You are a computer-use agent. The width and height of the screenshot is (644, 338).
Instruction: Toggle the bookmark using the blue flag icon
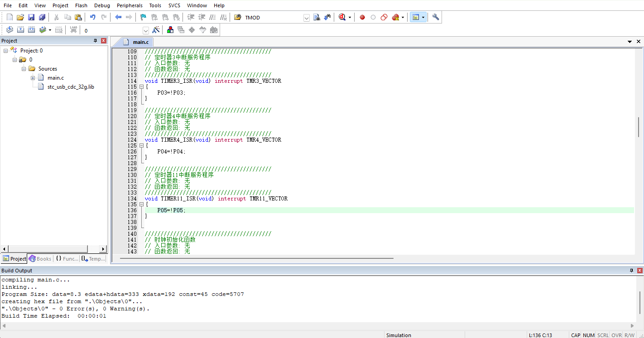[x=143, y=17]
